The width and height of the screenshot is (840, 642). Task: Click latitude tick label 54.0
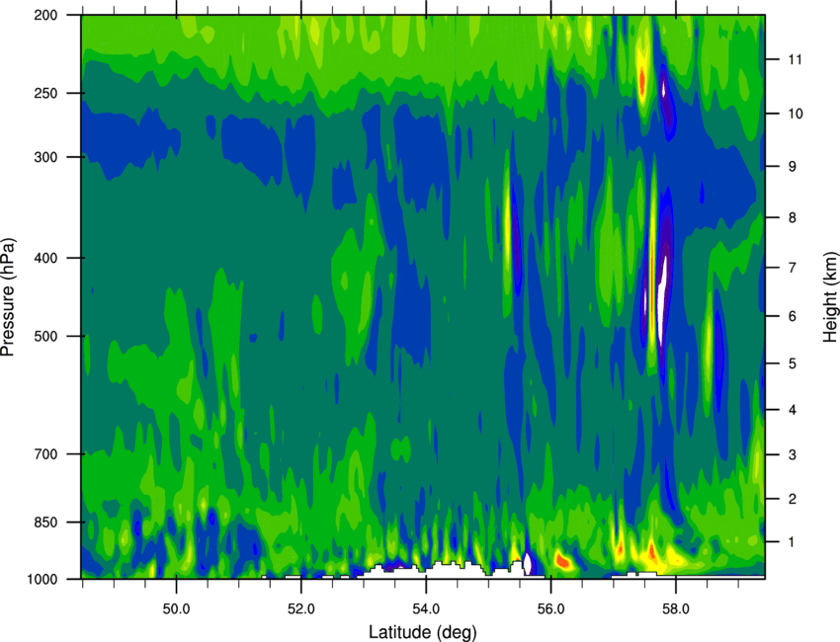click(426, 609)
